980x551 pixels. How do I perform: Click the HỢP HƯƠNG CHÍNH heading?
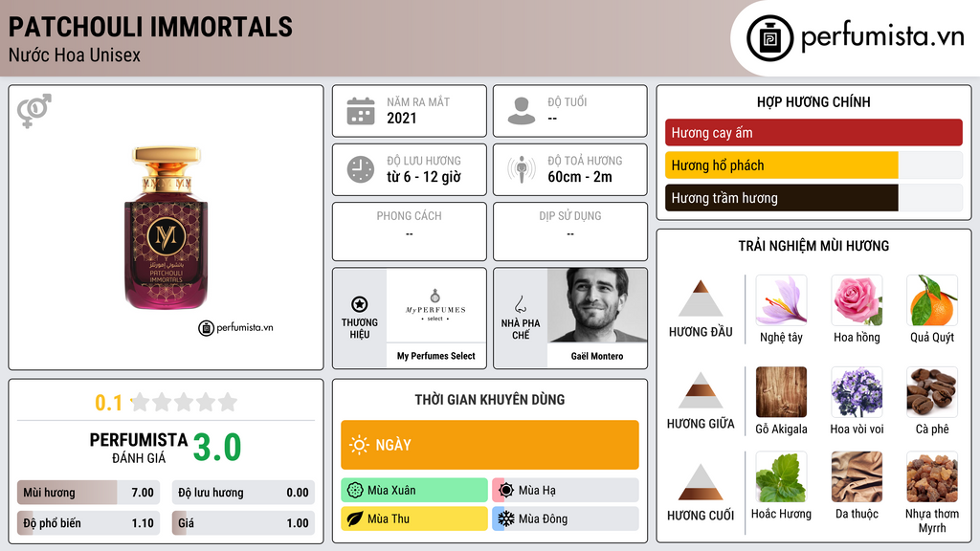(x=813, y=101)
